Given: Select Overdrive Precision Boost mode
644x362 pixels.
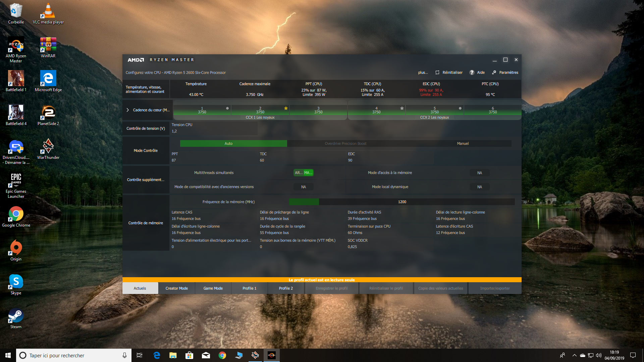Looking at the screenshot, I should 345,143.
